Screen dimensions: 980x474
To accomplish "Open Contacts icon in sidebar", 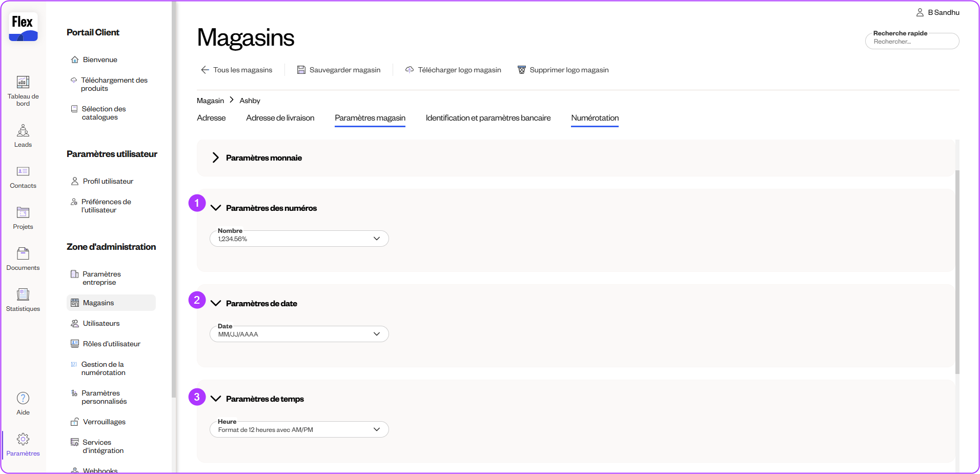I will point(23,172).
